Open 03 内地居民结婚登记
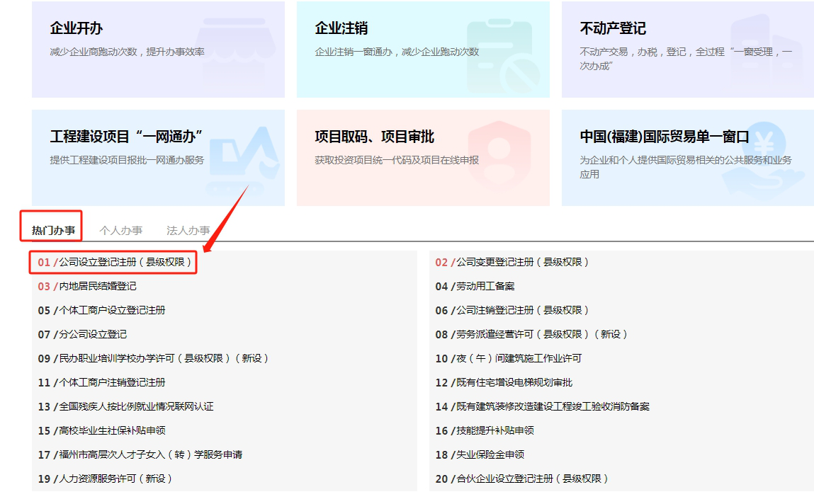The width and height of the screenshot is (814, 504). (87, 286)
